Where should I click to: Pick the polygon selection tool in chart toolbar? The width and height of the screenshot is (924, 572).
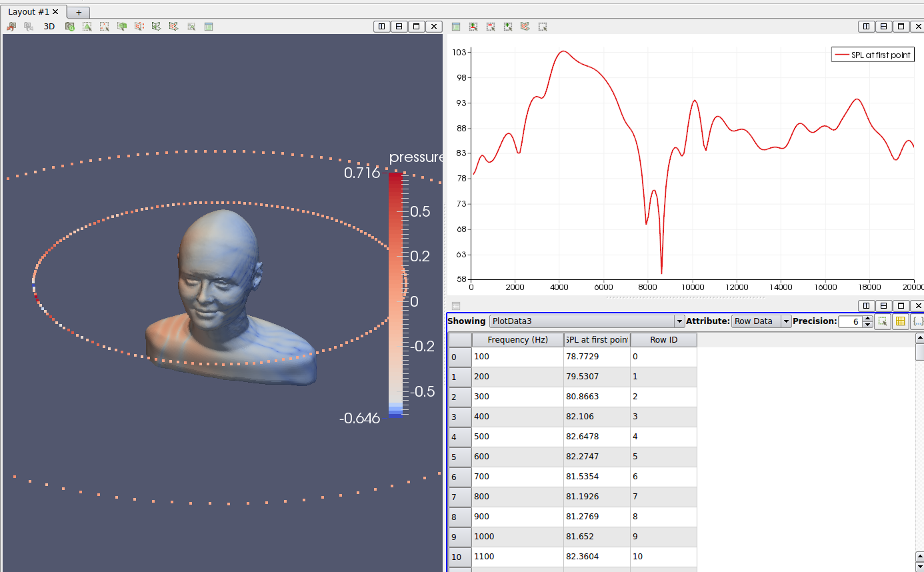tap(525, 27)
